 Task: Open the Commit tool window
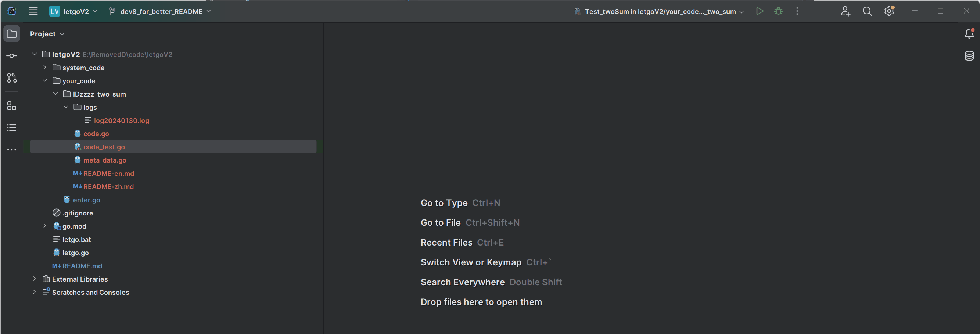click(12, 56)
